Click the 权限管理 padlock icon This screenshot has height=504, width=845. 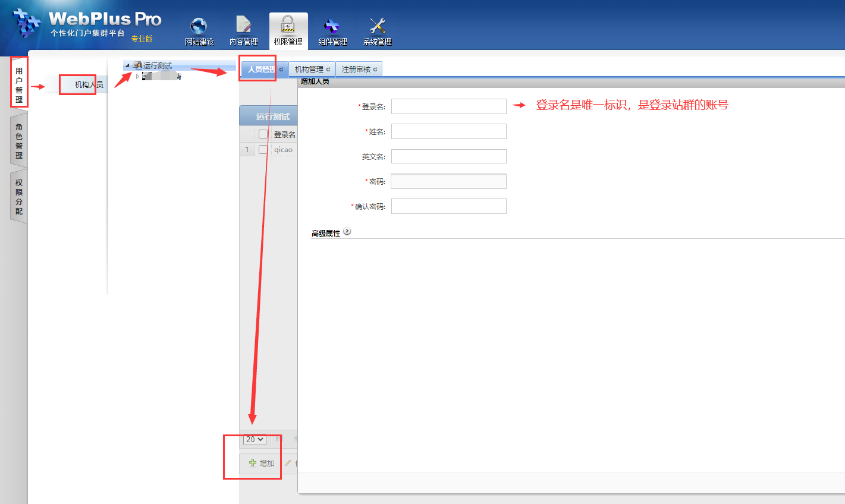pos(288,25)
